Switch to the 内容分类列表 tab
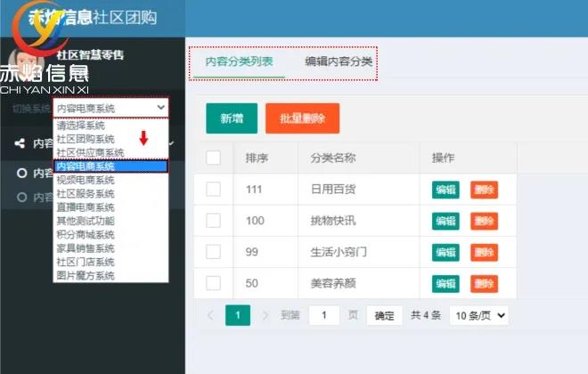The width and height of the screenshot is (588, 374). click(x=239, y=61)
